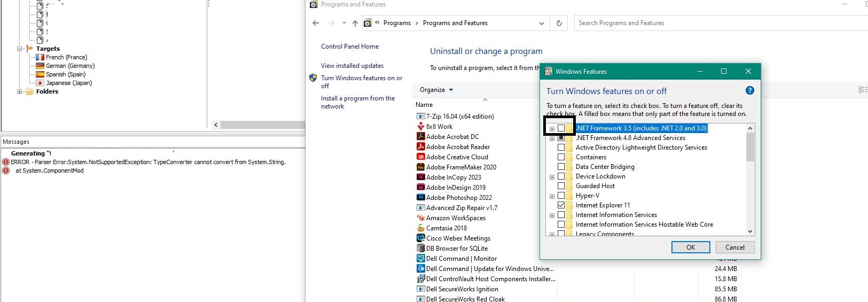The height and width of the screenshot is (302, 868).
Task: Select the 7-Zip 16.04 program icon
Action: (x=421, y=116)
